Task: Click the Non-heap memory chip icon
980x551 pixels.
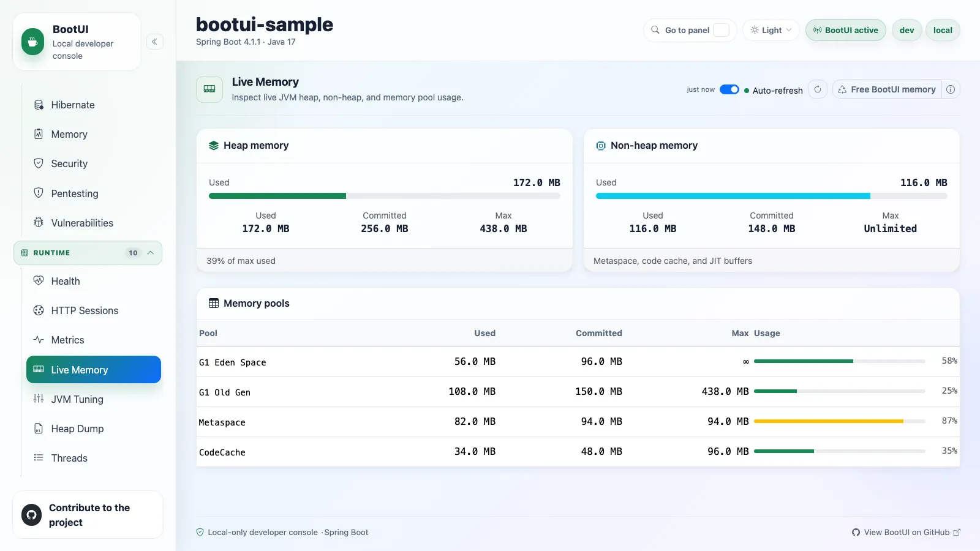Action: click(x=601, y=146)
